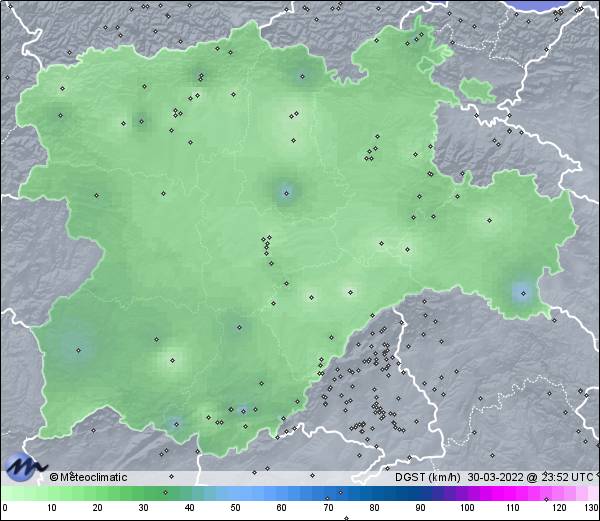
Task: Click the blue hotspot in southwest region
Action: [x=78, y=349]
